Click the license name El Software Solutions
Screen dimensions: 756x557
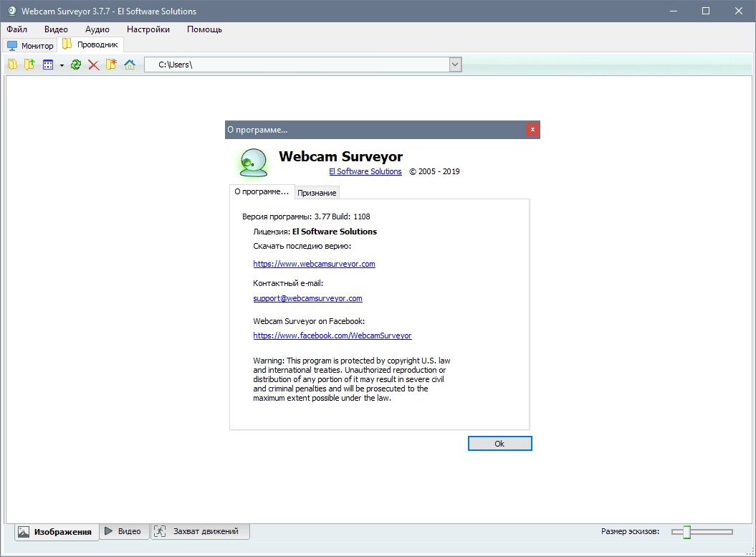tap(335, 232)
